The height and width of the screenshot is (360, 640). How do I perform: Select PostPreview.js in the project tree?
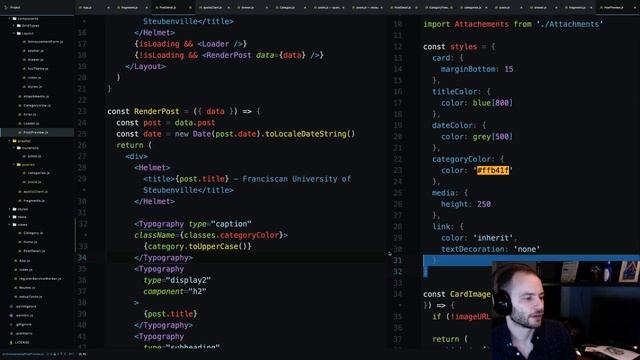pyautogui.click(x=37, y=132)
